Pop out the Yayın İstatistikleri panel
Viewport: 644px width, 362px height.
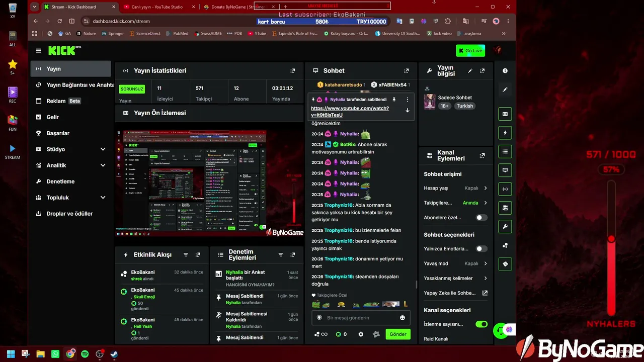pyautogui.click(x=293, y=71)
